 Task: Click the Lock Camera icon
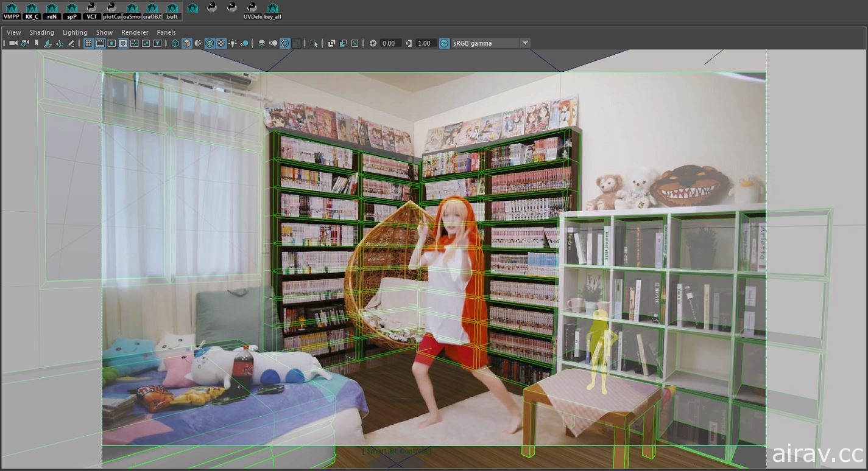25,43
